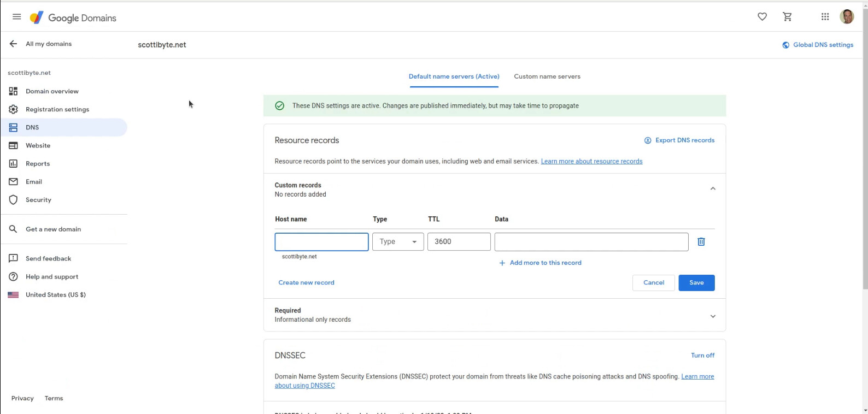Switch to Default name servers tab
Viewport: 868px width, 414px height.
[x=454, y=76]
